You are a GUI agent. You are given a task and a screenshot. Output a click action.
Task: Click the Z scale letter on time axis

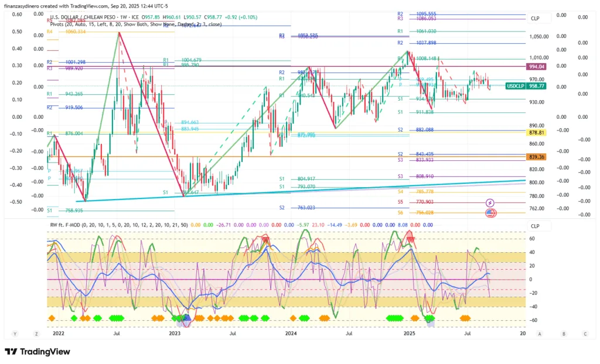click(x=36, y=334)
